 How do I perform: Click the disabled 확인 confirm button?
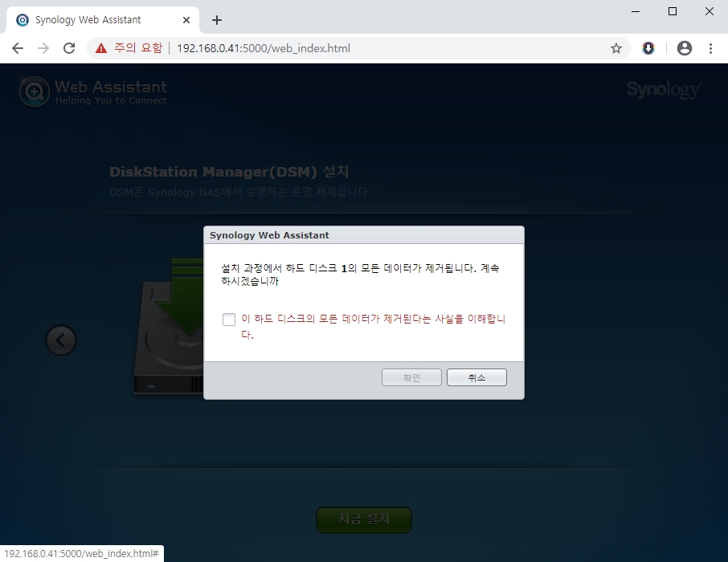coord(411,377)
